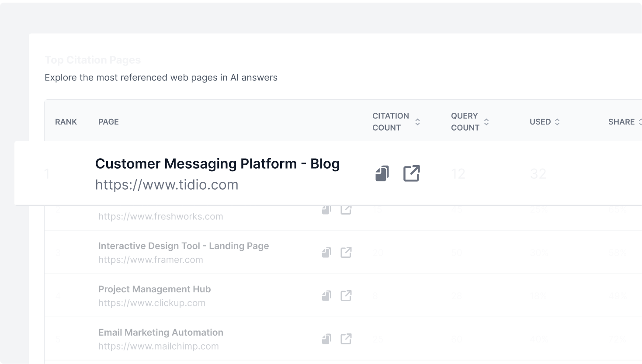The width and height of the screenshot is (642, 364).
Task: Copy the tidio.com page link
Action: [382, 173]
